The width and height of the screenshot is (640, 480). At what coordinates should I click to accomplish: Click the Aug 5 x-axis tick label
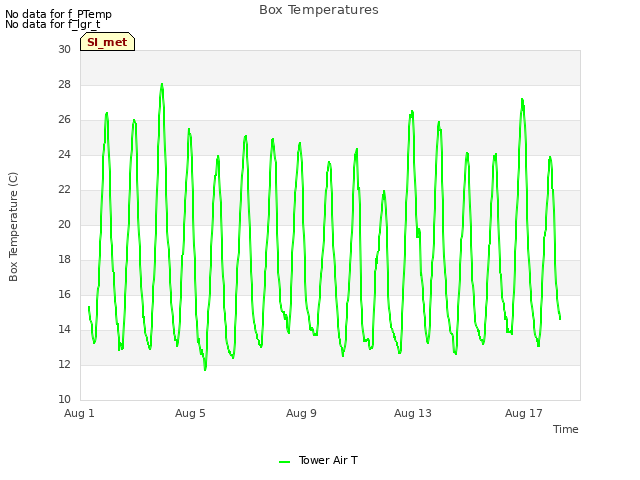pos(190,413)
